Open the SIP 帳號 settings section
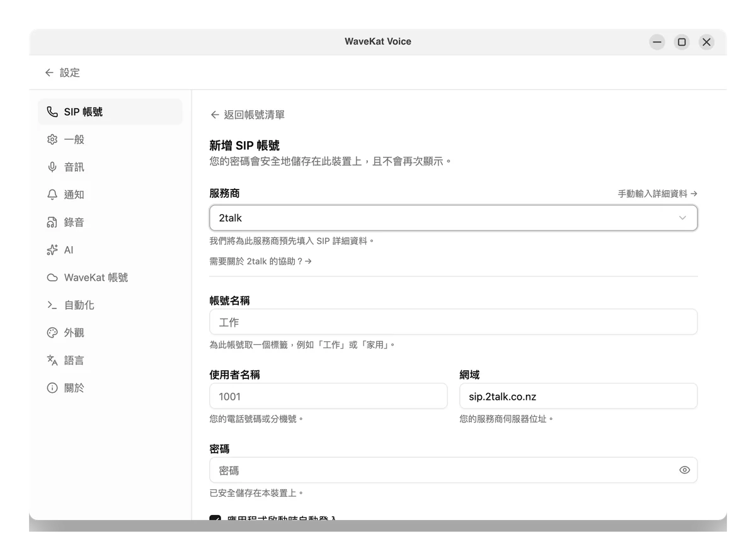The image size is (756, 549). point(110,112)
